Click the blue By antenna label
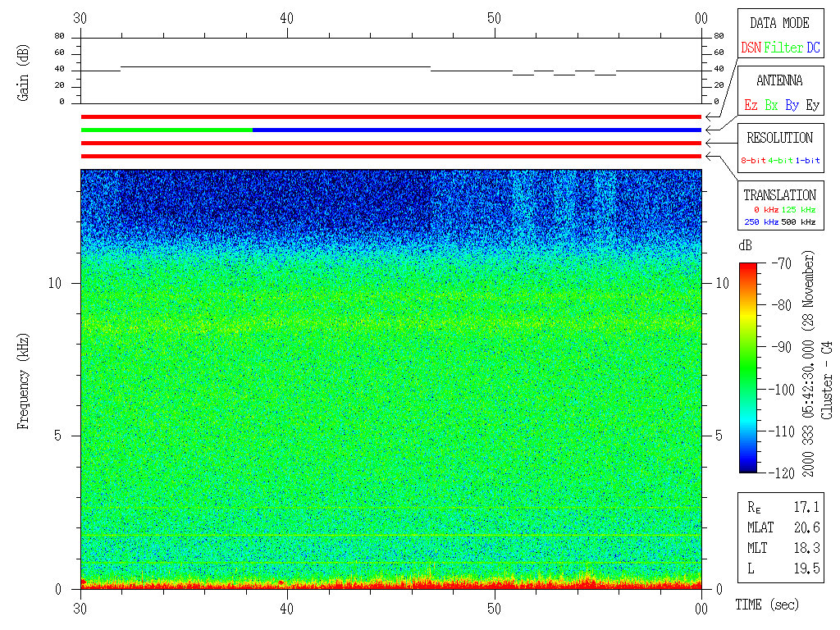 (x=792, y=106)
